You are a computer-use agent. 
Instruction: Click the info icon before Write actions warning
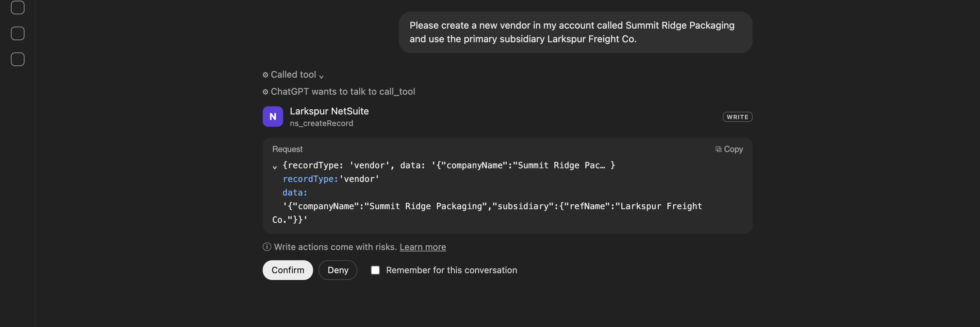tap(267, 247)
